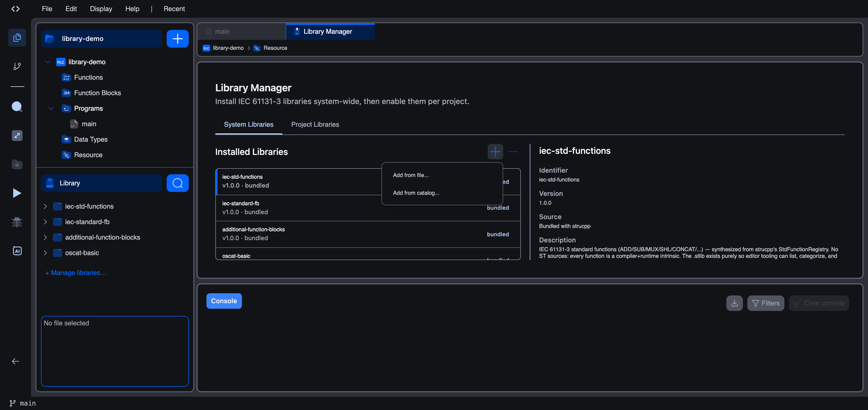Image resolution: width=868 pixels, height=410 pixels.
Task: Open the Edit menu
Action: tap(71, 9)
